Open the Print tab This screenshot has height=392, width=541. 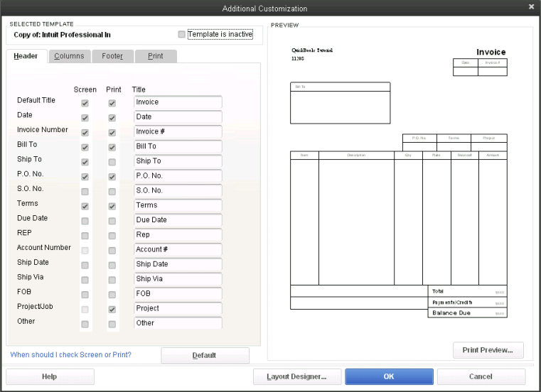pos(155,56)
